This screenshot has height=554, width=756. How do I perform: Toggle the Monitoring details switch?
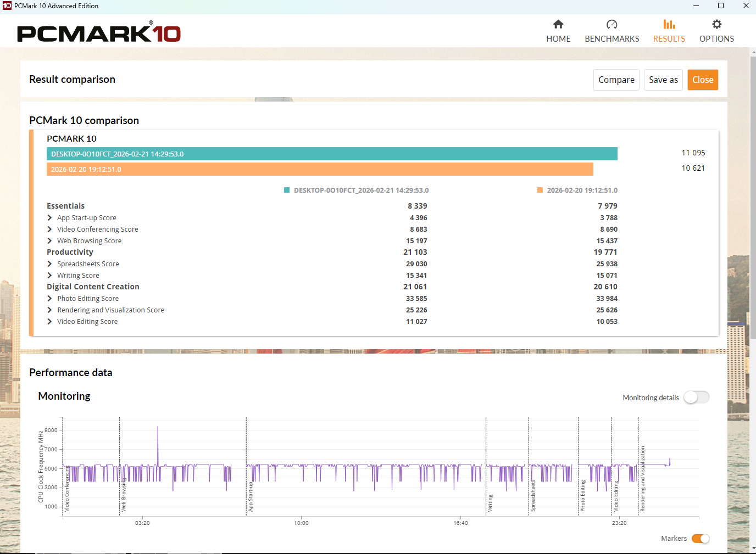tap(696, 397)
